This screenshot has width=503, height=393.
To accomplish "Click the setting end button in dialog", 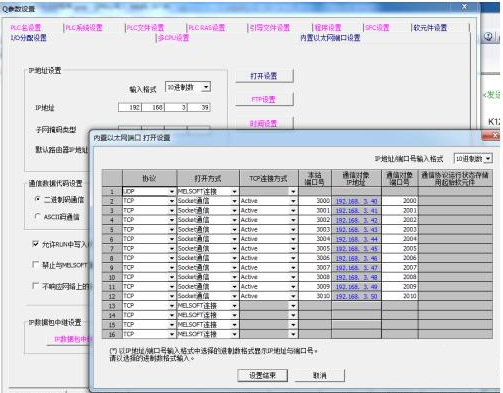I will [x=263, y=375].
